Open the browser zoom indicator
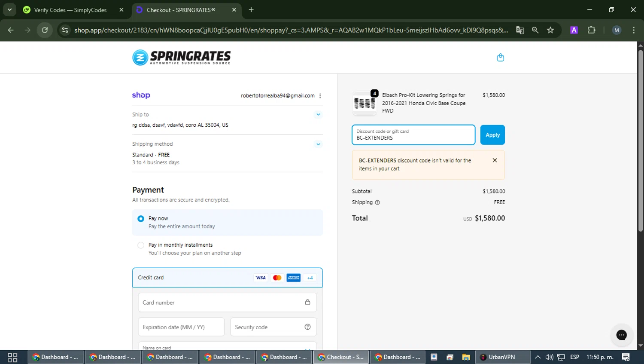This screenshot has height=364, width=644. (535, 30)
